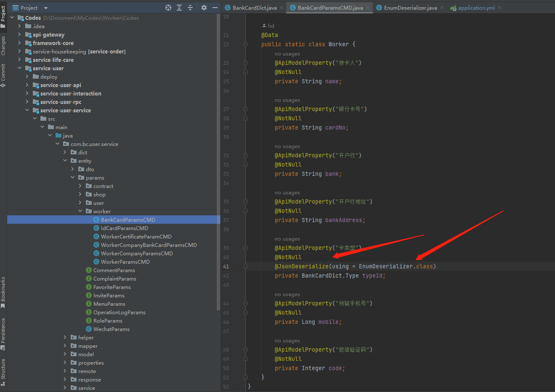Expand the contract package
Viewport: 555px width, 392px height.
pyautogui.click(x=80, y=186)
